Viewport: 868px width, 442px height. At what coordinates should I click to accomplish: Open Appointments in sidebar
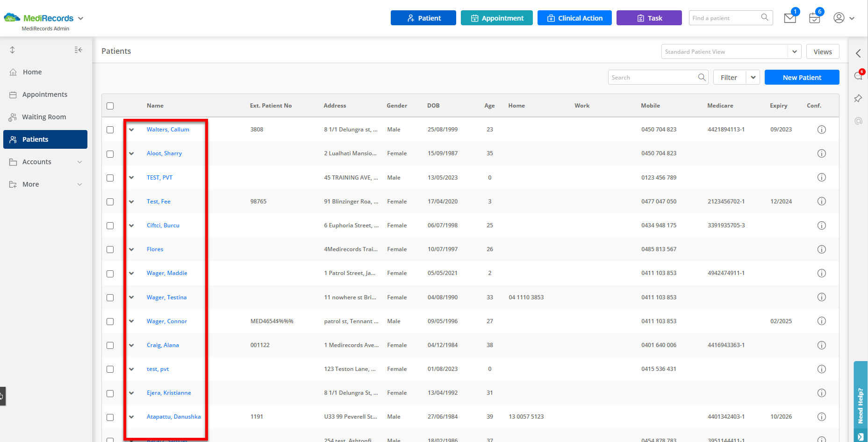[45, 94]
